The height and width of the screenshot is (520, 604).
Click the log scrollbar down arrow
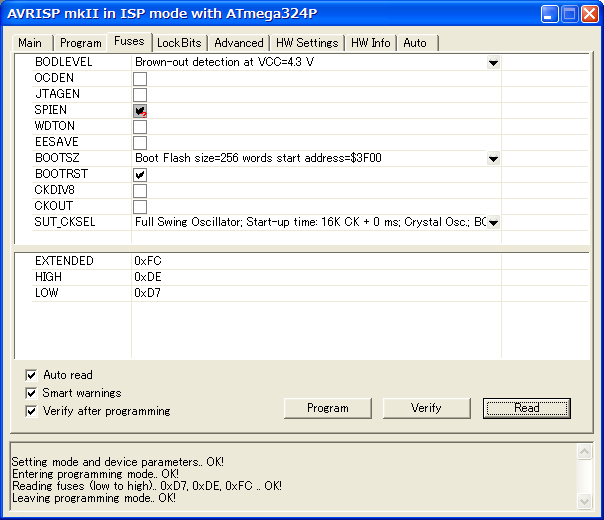pyautogui.click(x=584, y=501)
